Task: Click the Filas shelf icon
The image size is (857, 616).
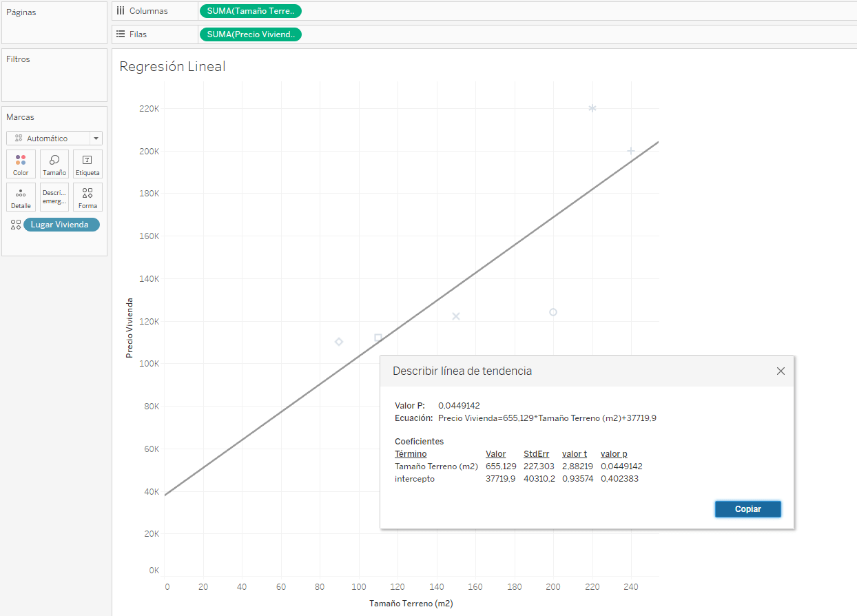Action: (121, 34)
